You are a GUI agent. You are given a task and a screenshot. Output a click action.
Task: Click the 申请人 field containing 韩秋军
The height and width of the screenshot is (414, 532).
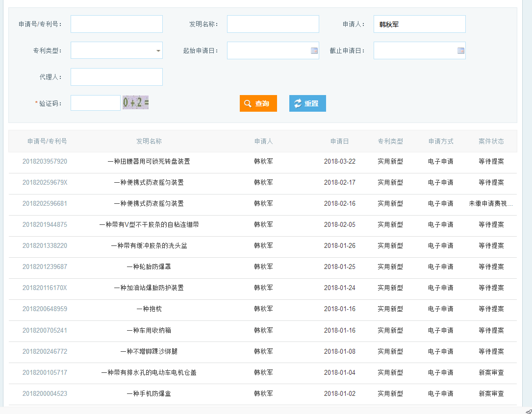tap(419, 24)
